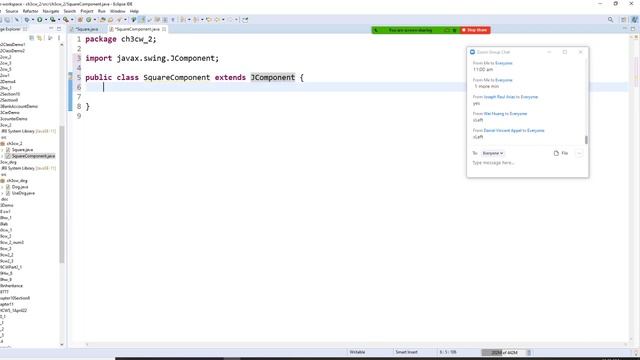Click the green Run toolbar button
640x360 pixels.
(x=40, y=20)
